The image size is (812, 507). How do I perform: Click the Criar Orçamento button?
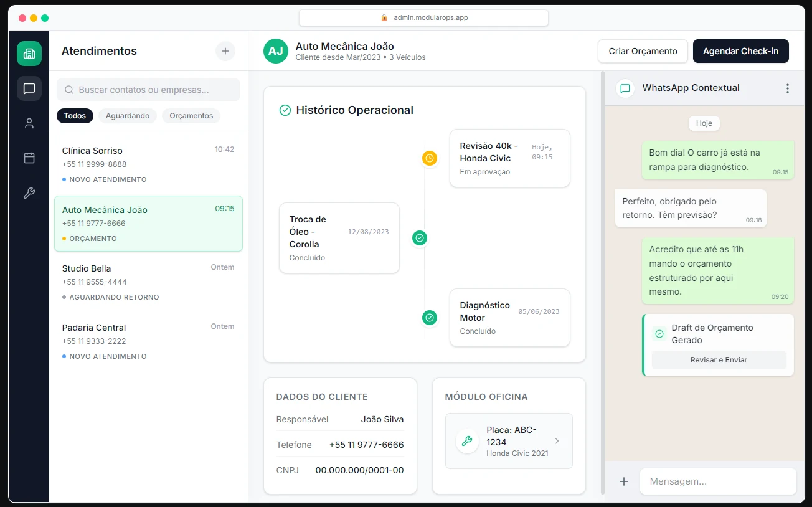pos(643,51)
